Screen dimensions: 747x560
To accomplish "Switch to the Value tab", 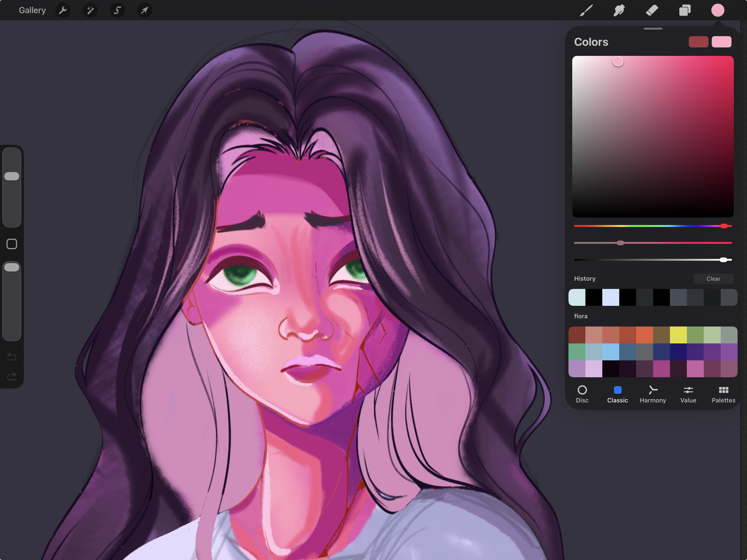I will coord(688,394).
